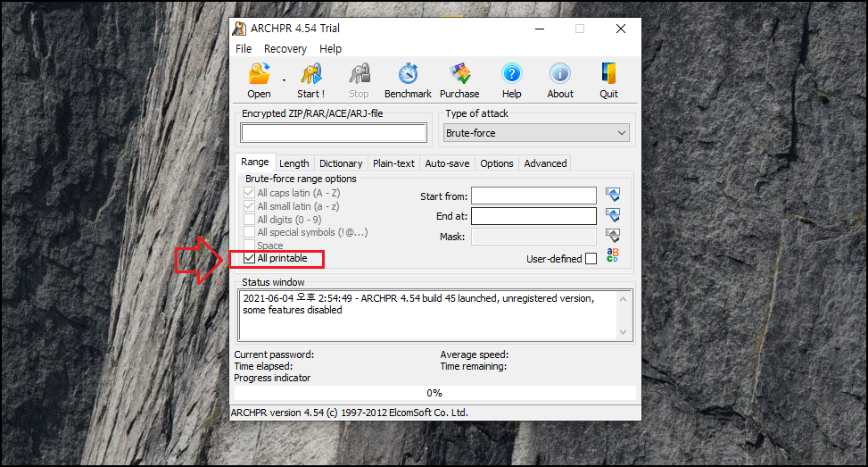This screenshot has height=467, width=868.
Task: Click the Start from input field
Action: click(x=533, y=196)
